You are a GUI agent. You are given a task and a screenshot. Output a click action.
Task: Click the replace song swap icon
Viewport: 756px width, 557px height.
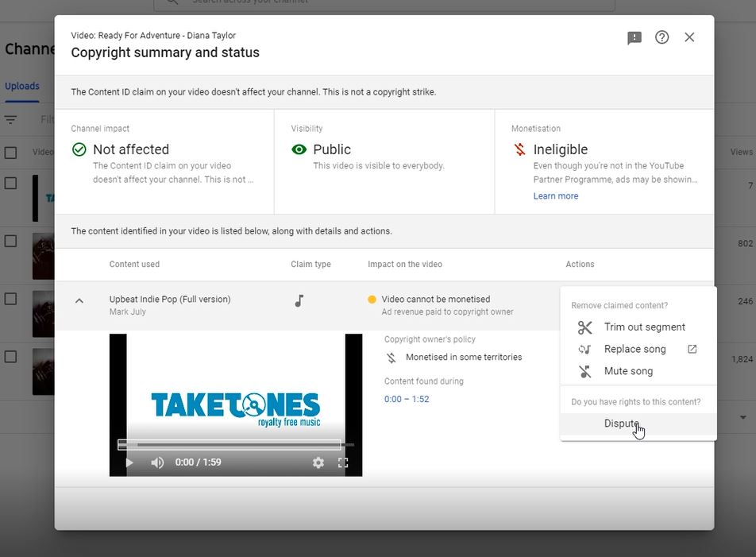point(584,349)
